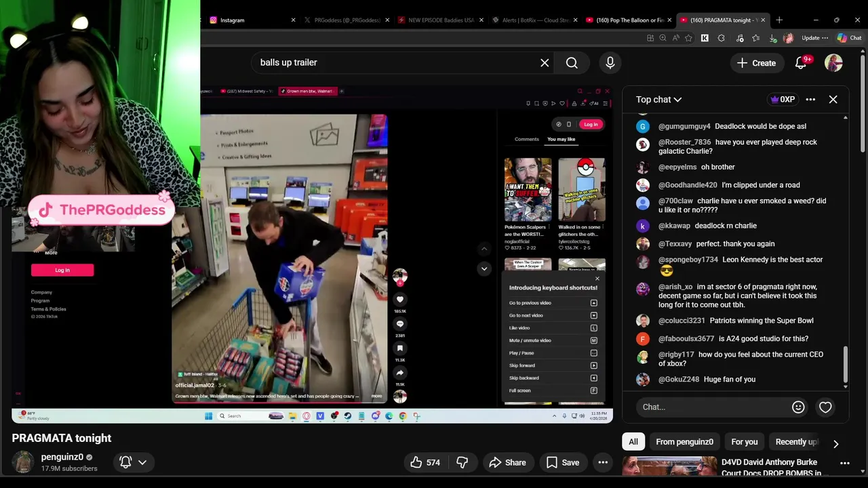Select the For you chip

click(745, 442)
